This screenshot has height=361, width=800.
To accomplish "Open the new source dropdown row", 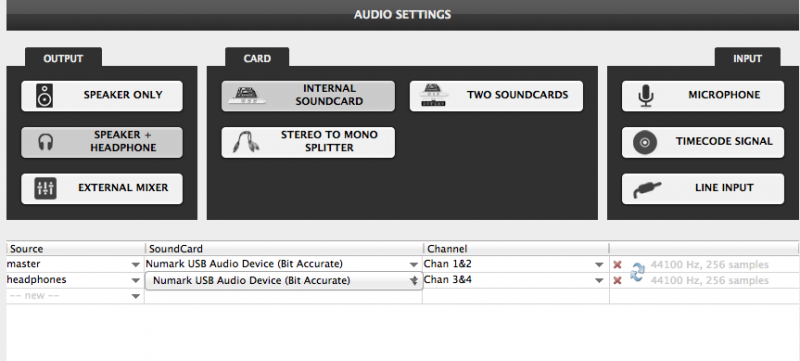I will [74, 296].
